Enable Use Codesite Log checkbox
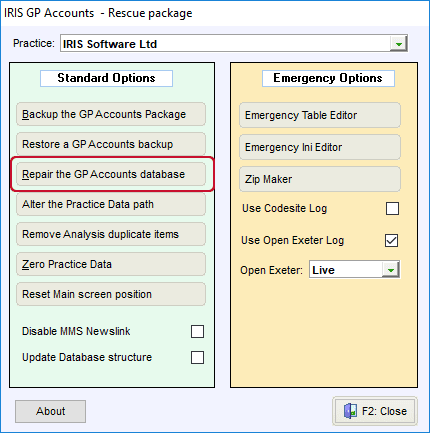This screenshot has width=430, height=433. (392, 209)
